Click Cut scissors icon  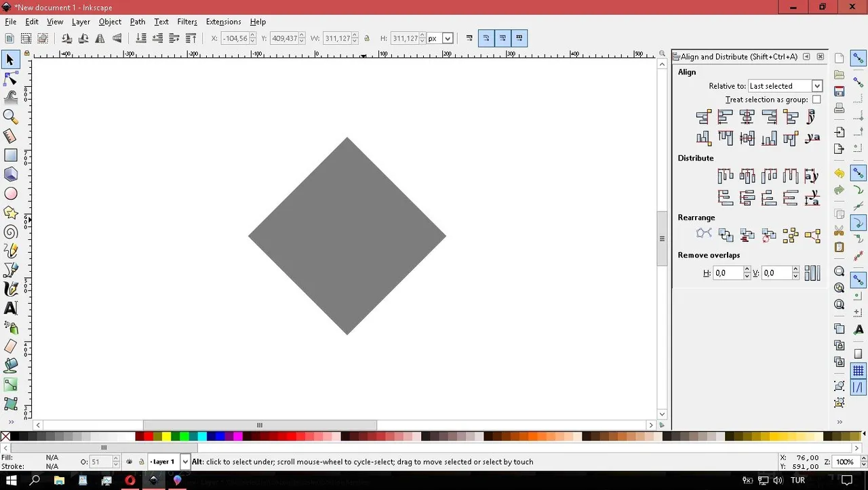(x=840, y=230)
